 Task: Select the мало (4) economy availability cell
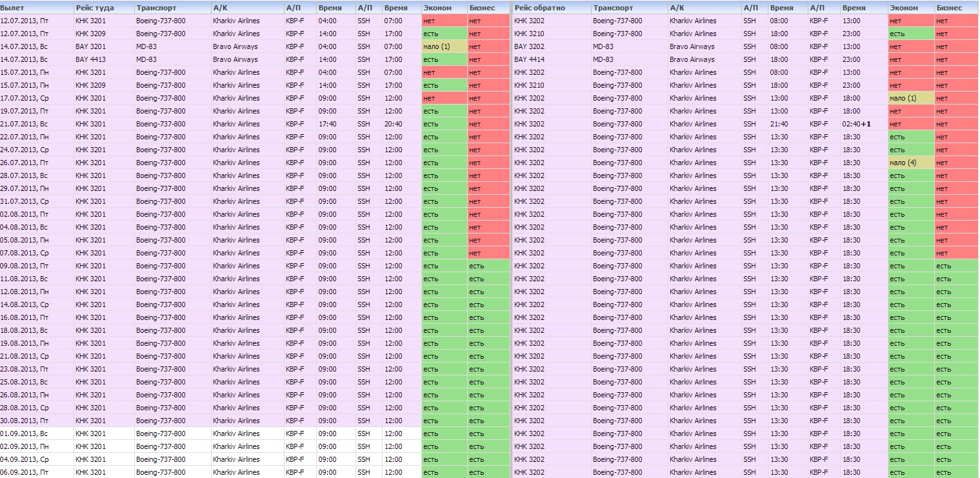[903, 163]
